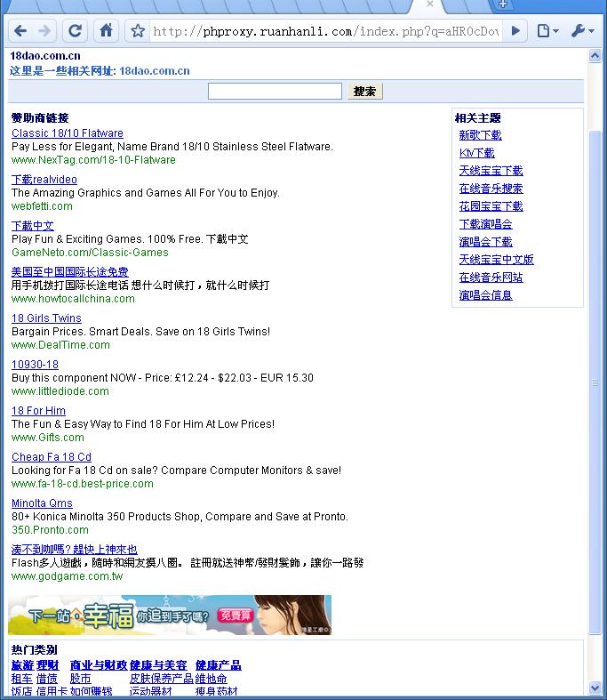Click the scrollbar up arrow
Viewport: 607px width, 700px height.
595,55
